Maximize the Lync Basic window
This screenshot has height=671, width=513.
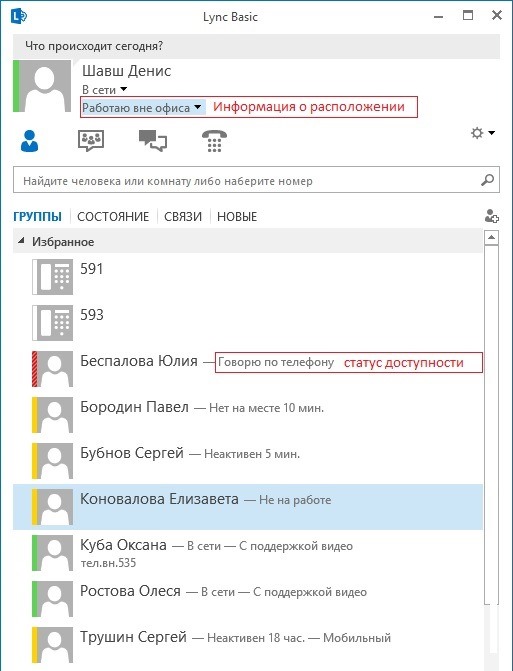[x=468, y=16]
